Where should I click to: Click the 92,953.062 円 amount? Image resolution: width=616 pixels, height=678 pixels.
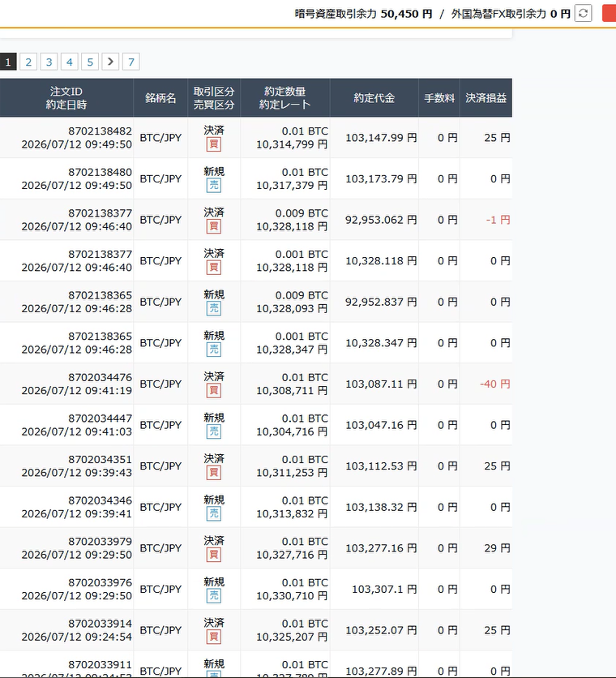381,220
